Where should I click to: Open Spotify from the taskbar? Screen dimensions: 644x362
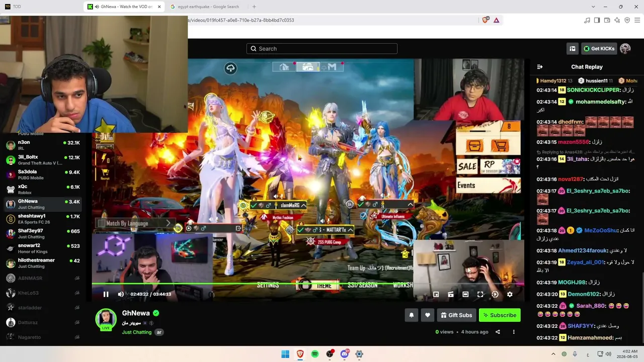315,354
